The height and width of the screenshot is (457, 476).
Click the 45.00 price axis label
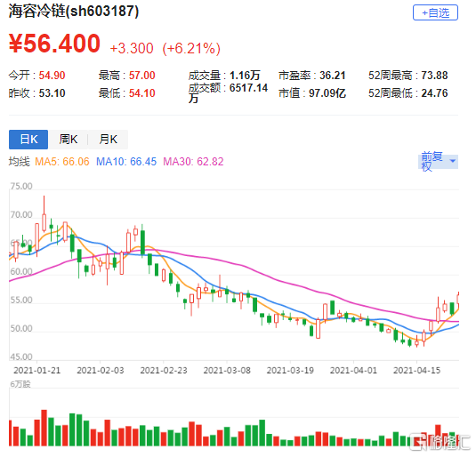click(x=21, y=357)
